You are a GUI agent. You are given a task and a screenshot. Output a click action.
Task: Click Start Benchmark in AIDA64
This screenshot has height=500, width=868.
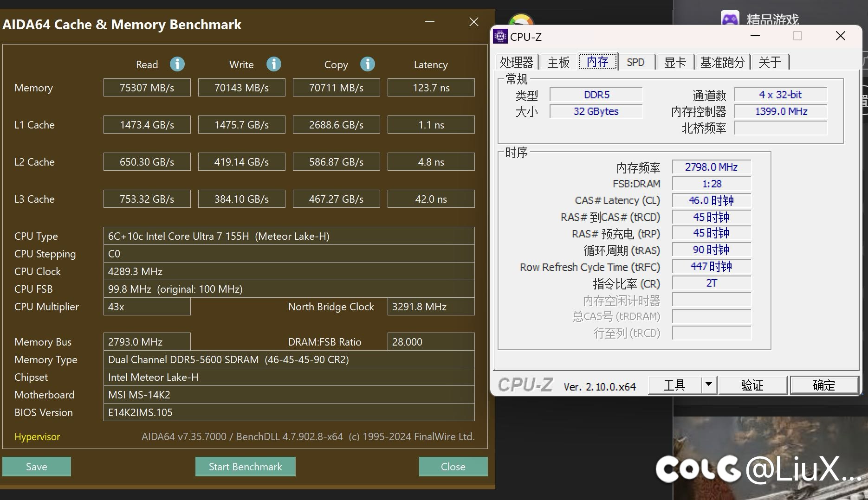[x=245, y=467]
